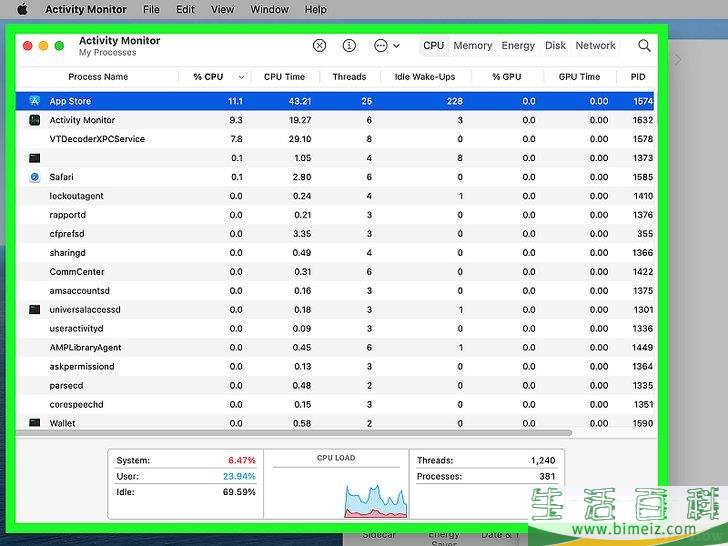The height and width of the screenshot is (546, 728).
Task: Switch to the Energy tab
Action: click(518, 46)
